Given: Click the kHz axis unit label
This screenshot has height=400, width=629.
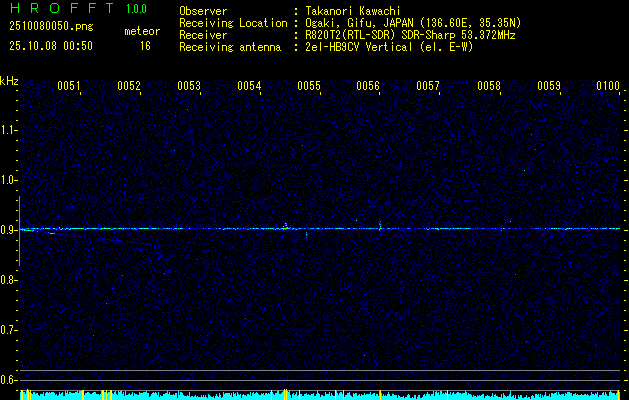Looking at the screenshot, I should (x=9, y=81).
